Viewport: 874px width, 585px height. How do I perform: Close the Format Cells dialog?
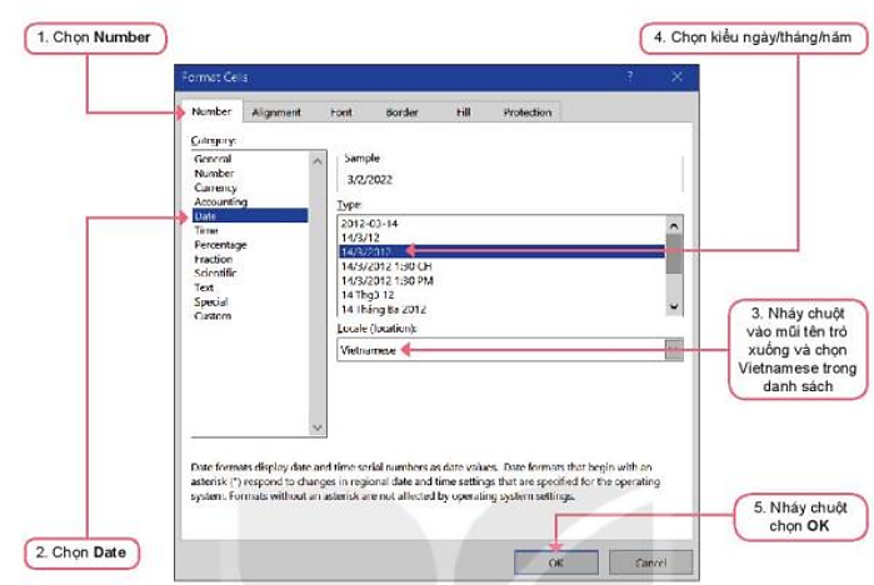(676, 77)
